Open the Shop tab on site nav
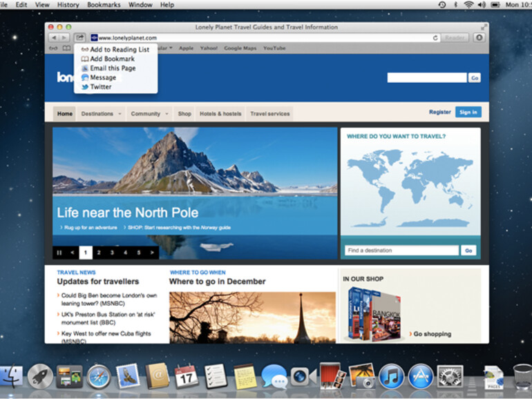Viewport: 532px width, 399px height. click(184, 114)
